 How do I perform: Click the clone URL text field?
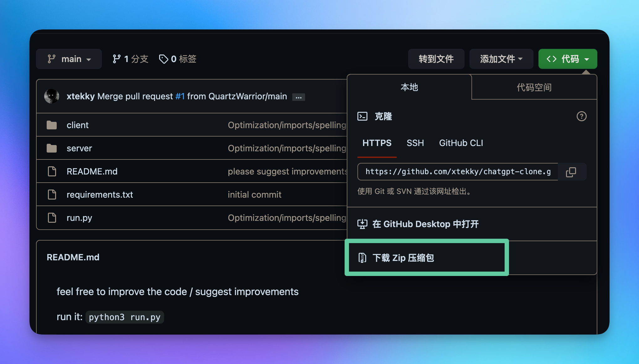[458, 172]
